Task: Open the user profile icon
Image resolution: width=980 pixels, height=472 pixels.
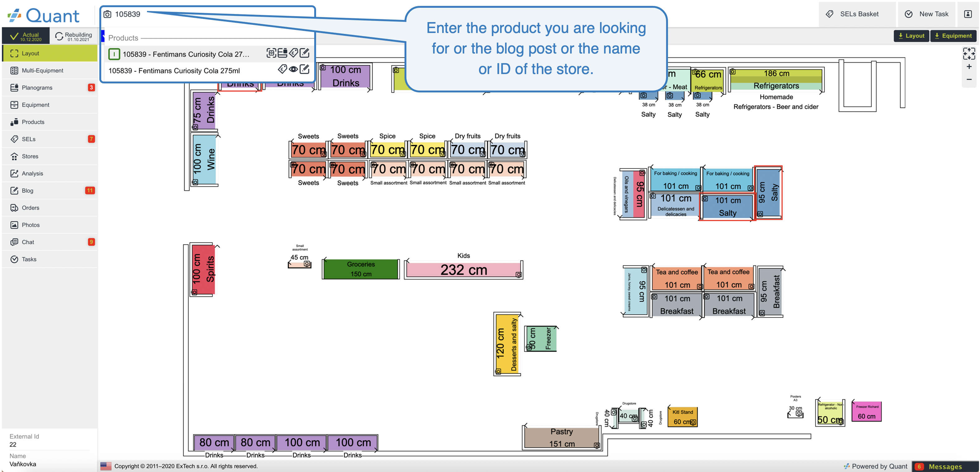Action: coord(968,14)
